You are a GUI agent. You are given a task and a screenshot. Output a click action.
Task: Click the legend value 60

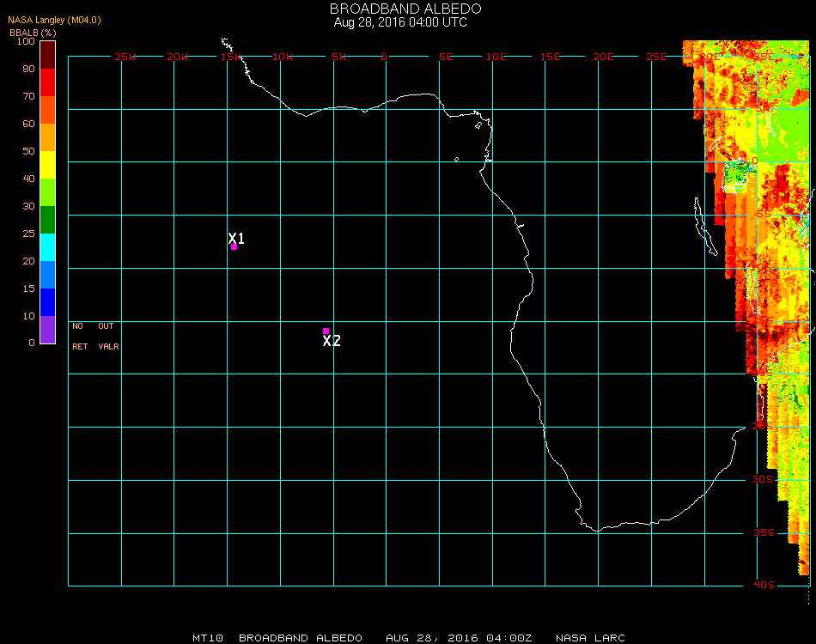tap(28, 124)
